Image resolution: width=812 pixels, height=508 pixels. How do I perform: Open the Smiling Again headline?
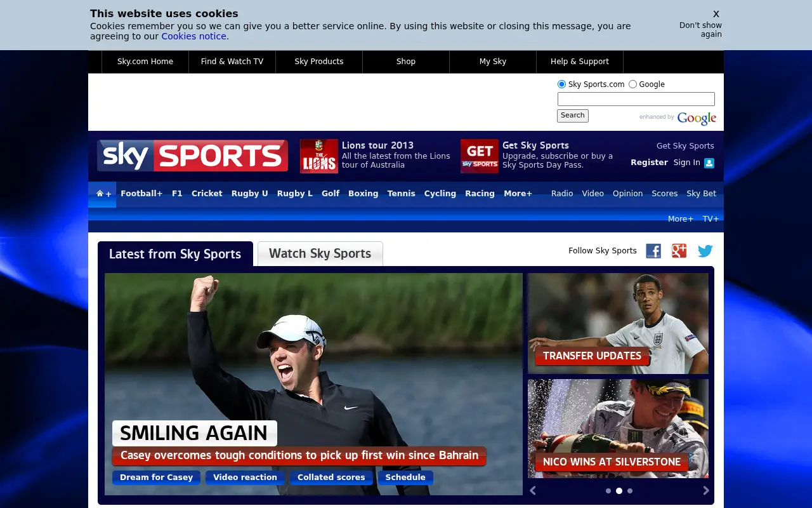194,433
